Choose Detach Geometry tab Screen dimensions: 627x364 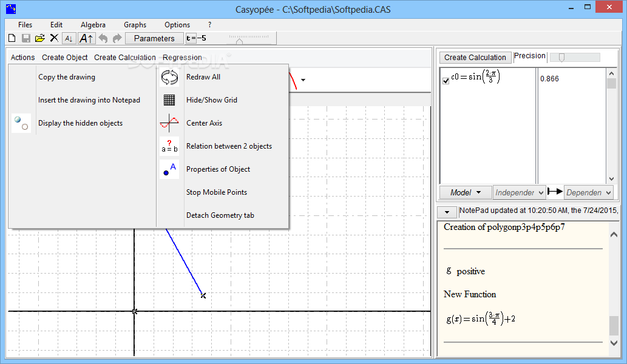tap(220, 215)
